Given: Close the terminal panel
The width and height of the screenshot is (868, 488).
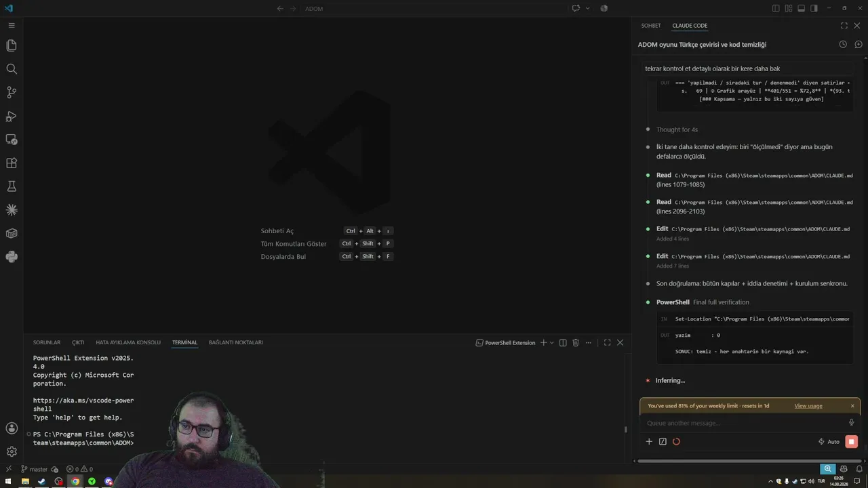Looking at the screenshot, I should point(620,342).
